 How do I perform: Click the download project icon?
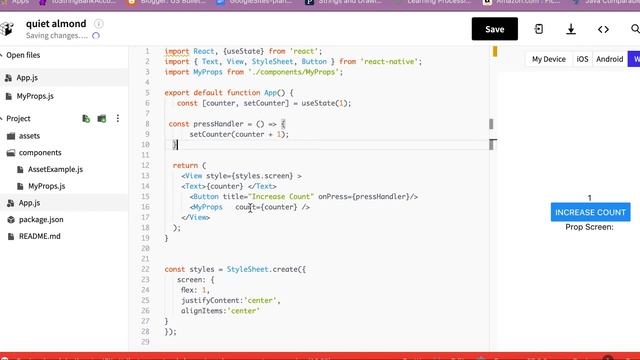point(571,29)
